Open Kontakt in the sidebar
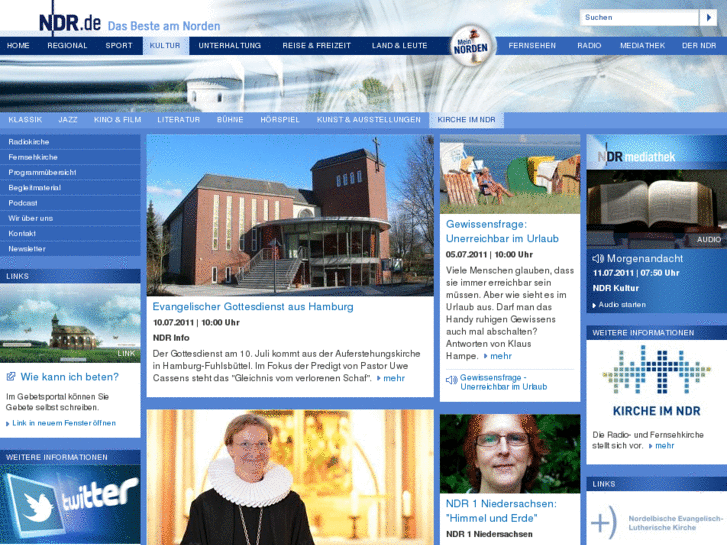Viewport: 727px width, 545px height. (x=70, y=234)
